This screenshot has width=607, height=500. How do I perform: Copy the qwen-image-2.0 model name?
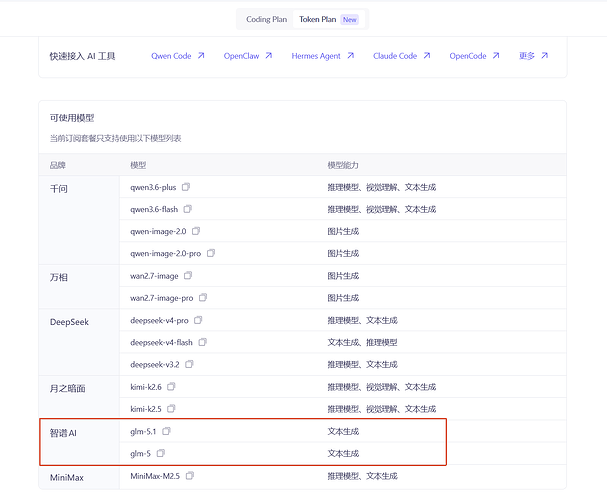point(196,231)
